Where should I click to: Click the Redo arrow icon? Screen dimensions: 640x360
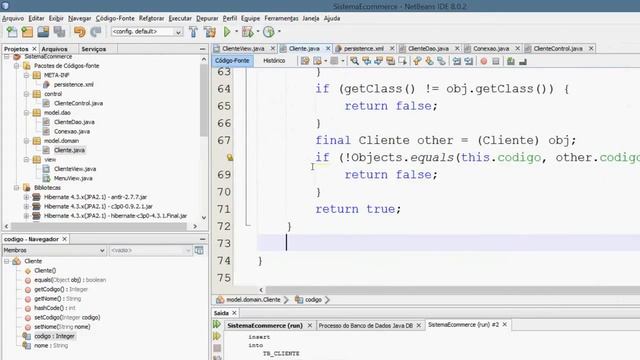pyautogui.click(x=96, y=32)
